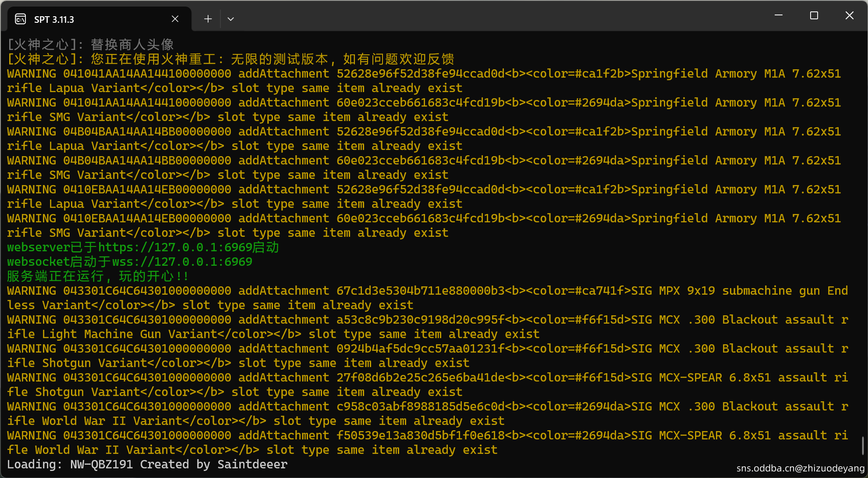Click the attachment ID 27f08d6b2e25c265e6ba41de
Viewport: 868px width, 478px height.
click(421, 378)
